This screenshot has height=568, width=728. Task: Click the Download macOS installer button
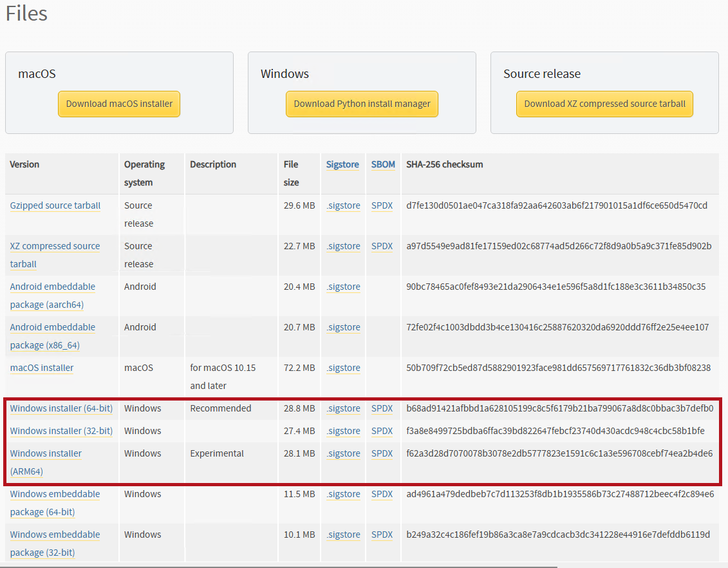(119, 104)
